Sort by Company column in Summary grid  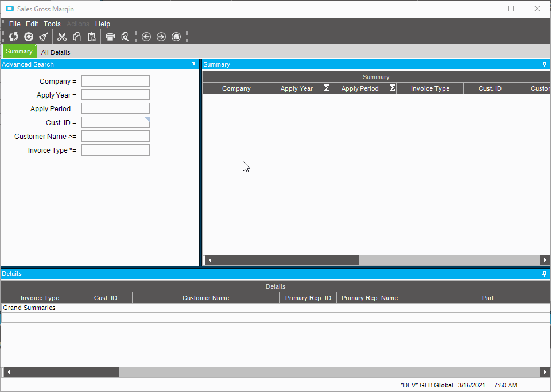point(236,88)
